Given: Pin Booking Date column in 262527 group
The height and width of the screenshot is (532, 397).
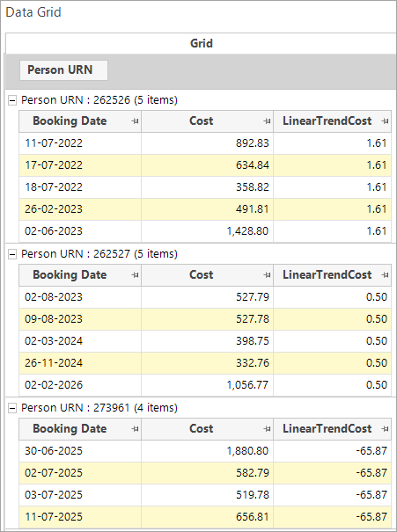Looking at the screenshot, I should (x=136, y=275).
